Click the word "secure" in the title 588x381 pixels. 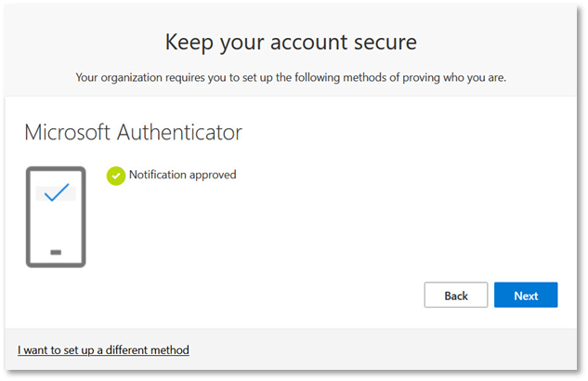point(385,42)
